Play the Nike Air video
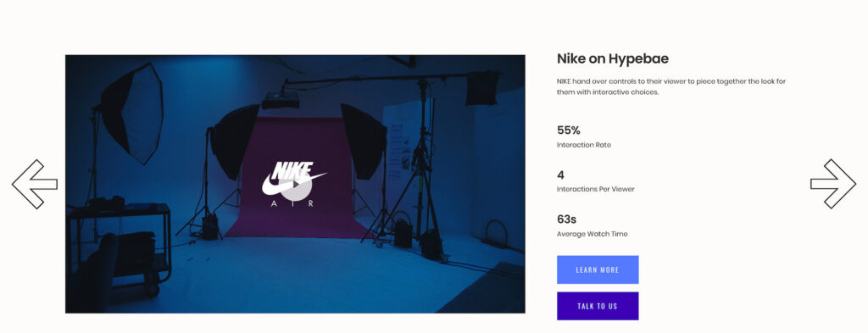 pyautogui.click(x=296, y=184)
